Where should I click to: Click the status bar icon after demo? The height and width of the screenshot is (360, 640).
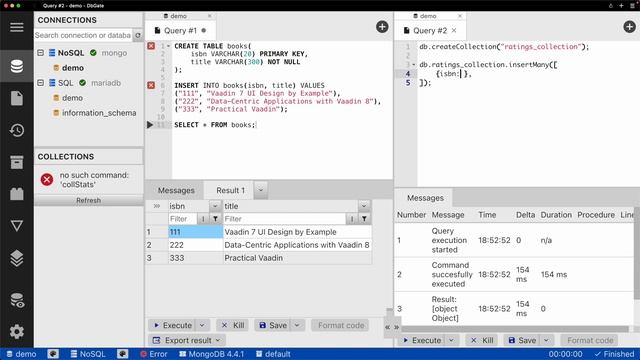pyautogui.click(x=53, y=354)
